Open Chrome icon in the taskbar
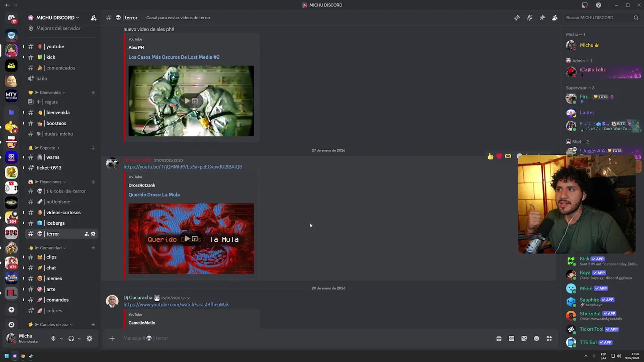644x362 pixels. coord(23,356)
